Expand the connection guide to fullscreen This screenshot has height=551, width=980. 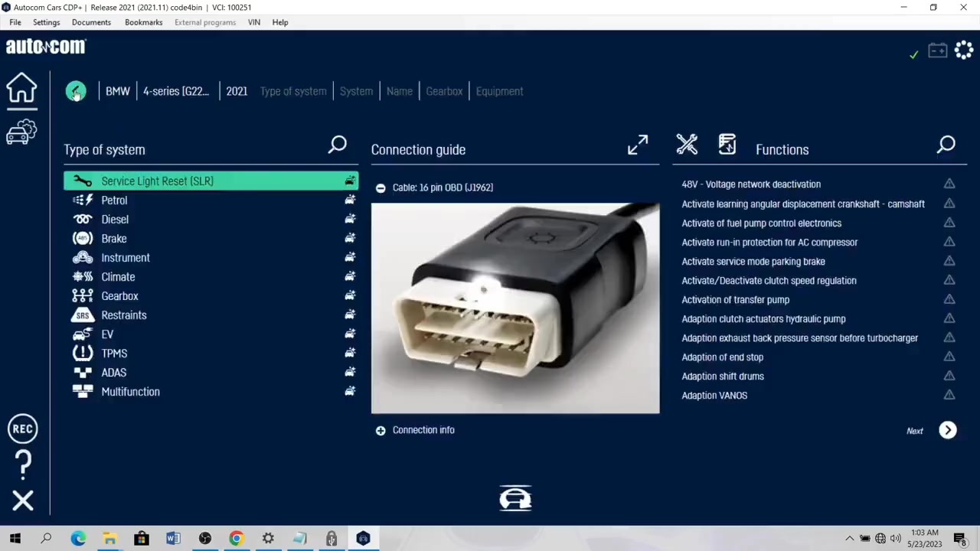[638, 145]
